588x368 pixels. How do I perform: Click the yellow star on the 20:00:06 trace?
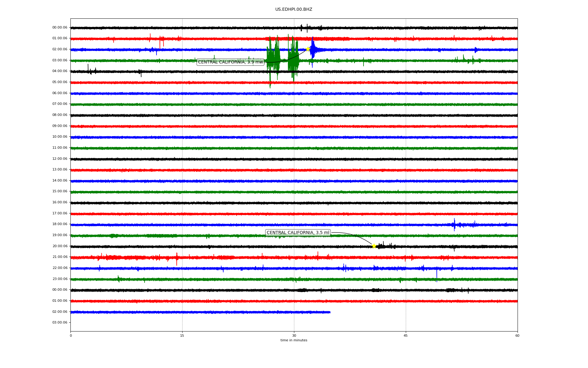tap(374, 246)
